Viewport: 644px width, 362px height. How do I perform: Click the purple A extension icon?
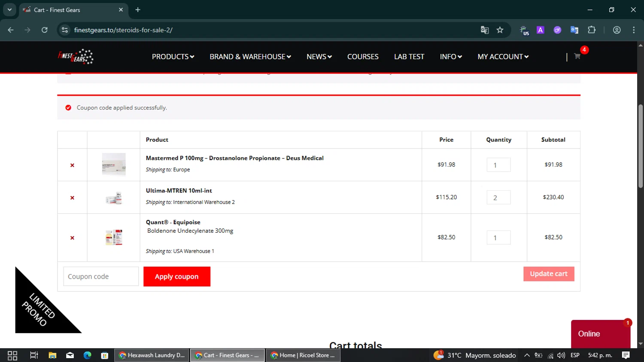pos(541,30)
